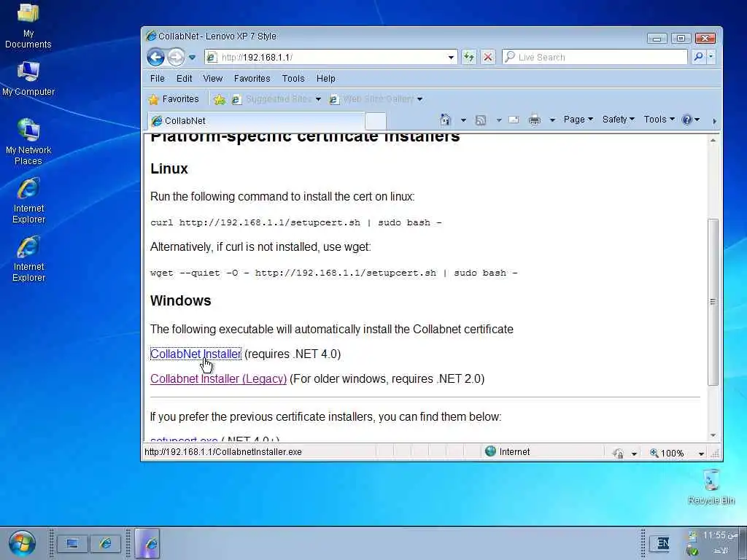Open My Documents desktop icon
Image resolution: width=747 pixels, height=560 pixels.
28,26
